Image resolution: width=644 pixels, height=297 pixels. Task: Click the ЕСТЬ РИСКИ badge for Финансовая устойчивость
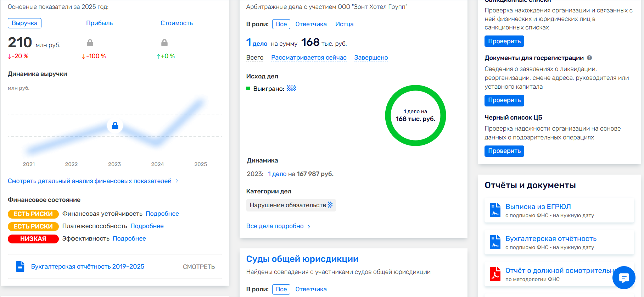click(x=33, y=214)
